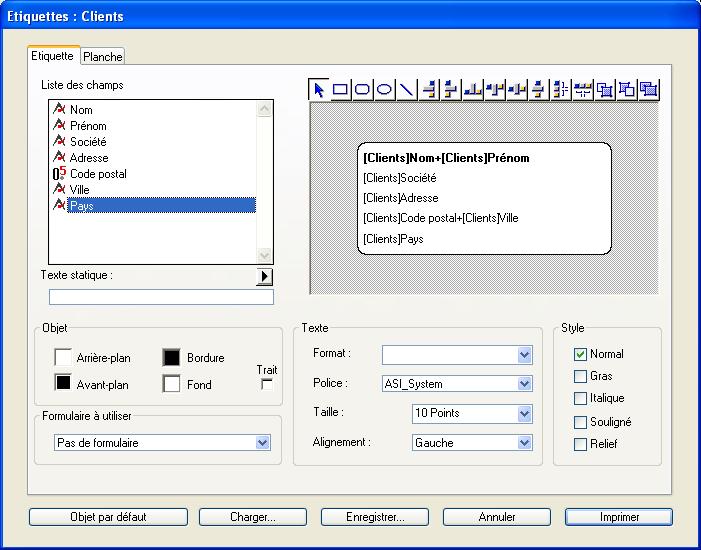The image size is (701, 550).
Task: Select the arrow pointer tool
Action: 319,89
